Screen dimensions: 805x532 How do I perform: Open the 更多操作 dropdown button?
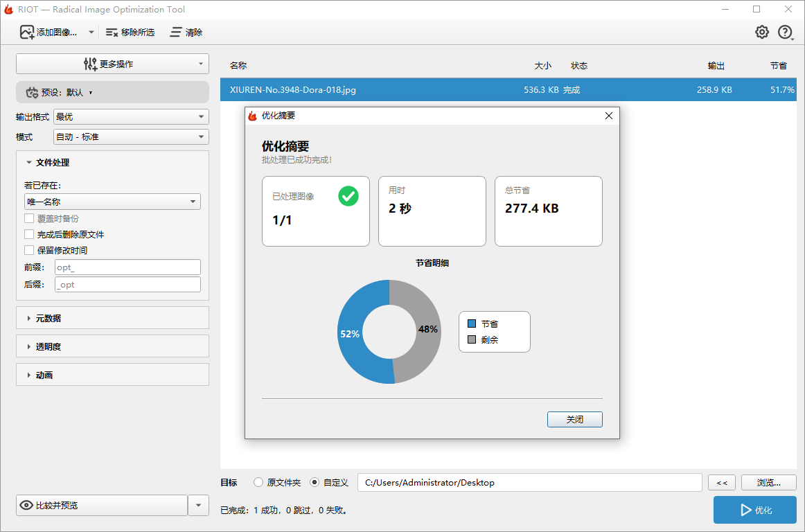click(x=112, y=64)
